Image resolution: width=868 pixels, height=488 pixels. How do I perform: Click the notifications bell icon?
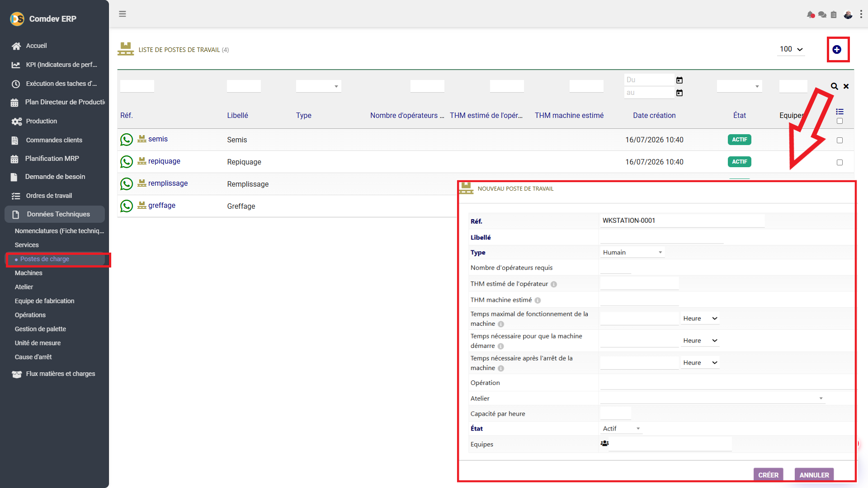pos(811,14)
